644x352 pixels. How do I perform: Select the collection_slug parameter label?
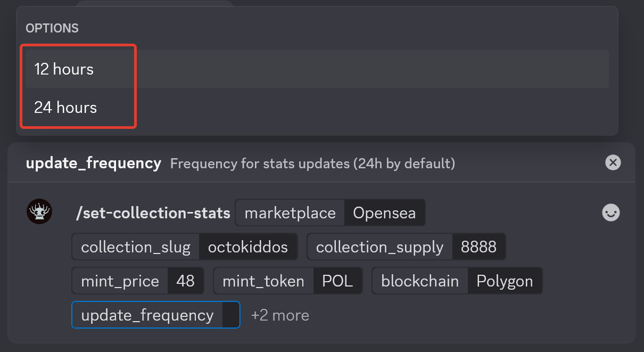tap(136, 247)
